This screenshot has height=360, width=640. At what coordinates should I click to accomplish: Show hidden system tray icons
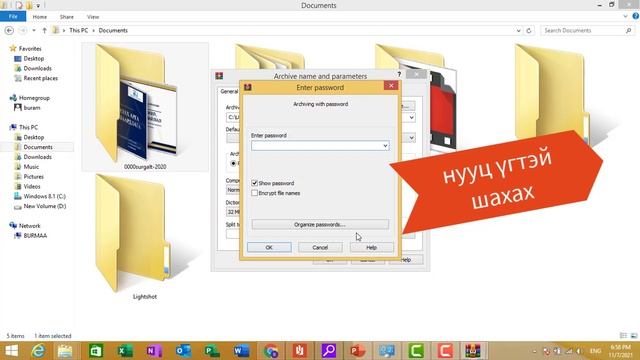pyautogui.click(x=534, y=351)
